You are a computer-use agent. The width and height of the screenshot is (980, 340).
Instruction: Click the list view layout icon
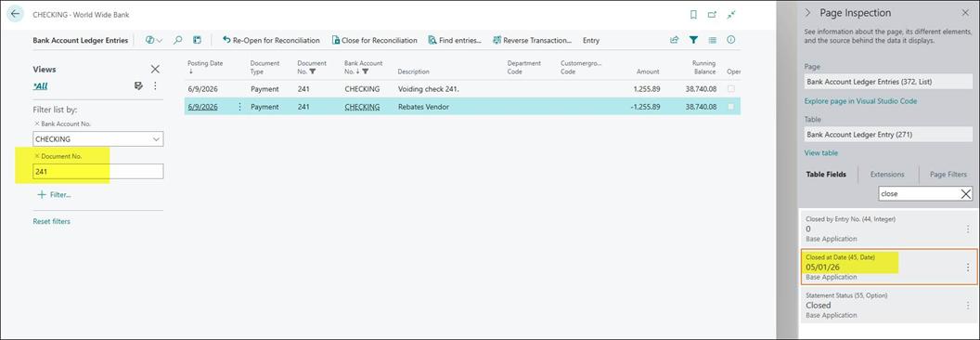(x=712, y=40)
